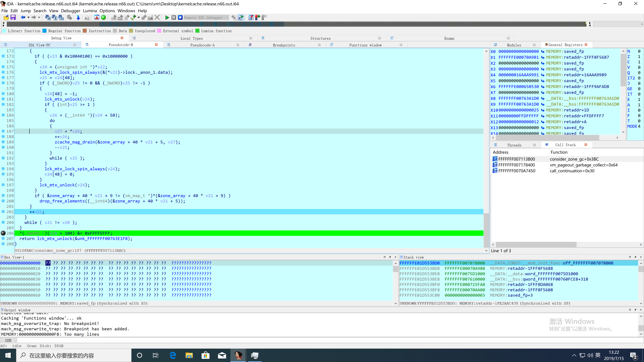Click the Jump back arrow icon
Screen dimensions: 644x362
(x=23, y=17)
